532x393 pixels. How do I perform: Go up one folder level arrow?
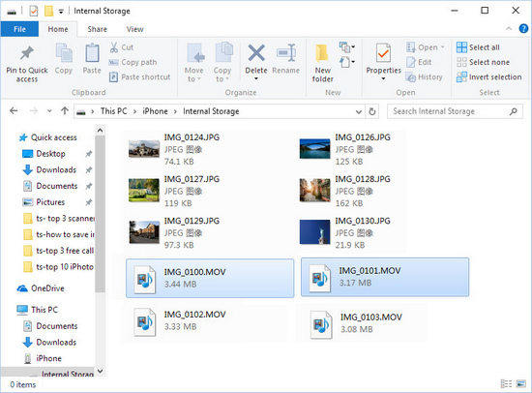tap(65, 110)
